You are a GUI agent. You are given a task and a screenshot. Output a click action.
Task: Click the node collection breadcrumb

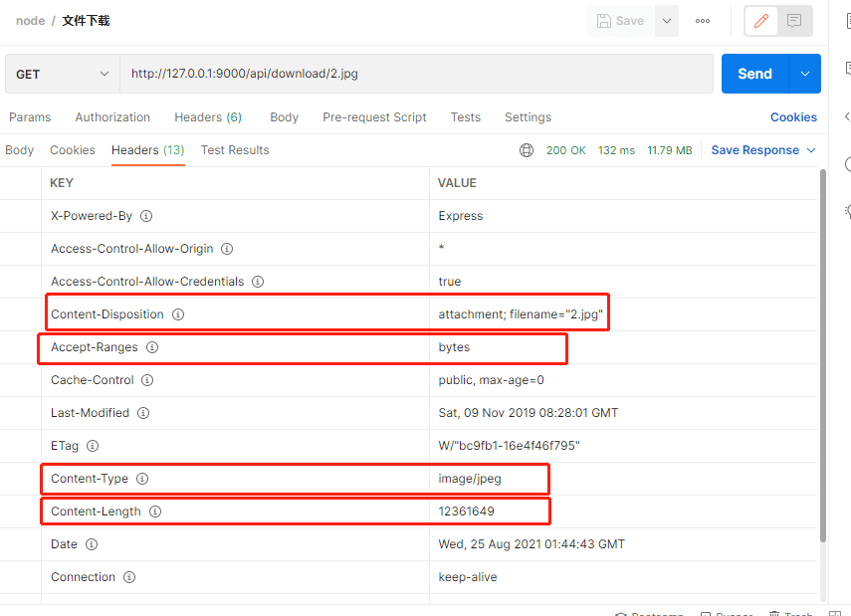(31, 21)
